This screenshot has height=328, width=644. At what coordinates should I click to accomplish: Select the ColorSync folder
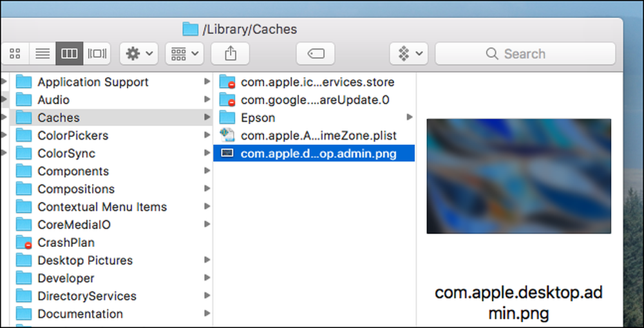(x=111, y=153)
